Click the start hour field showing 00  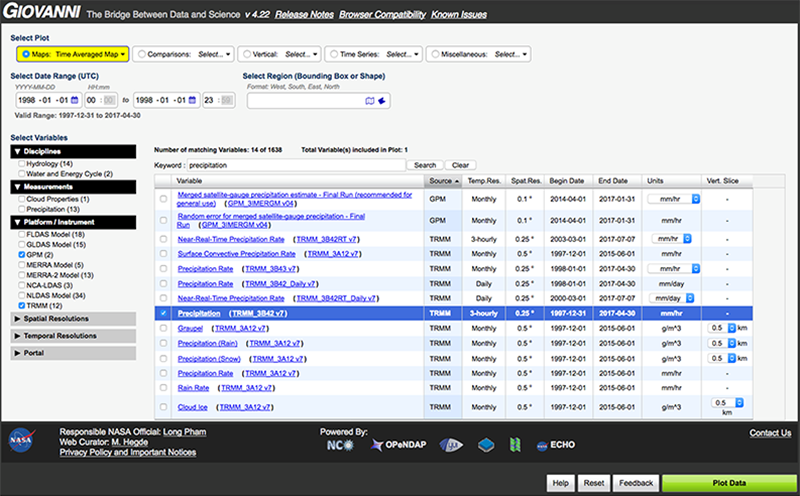click(91, 100)
